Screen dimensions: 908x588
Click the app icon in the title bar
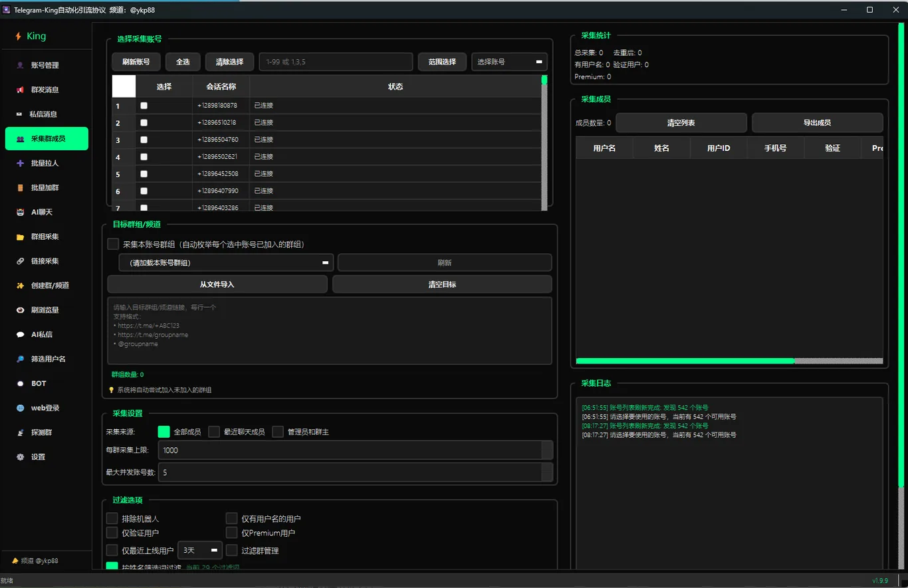[x=7, y=10]
